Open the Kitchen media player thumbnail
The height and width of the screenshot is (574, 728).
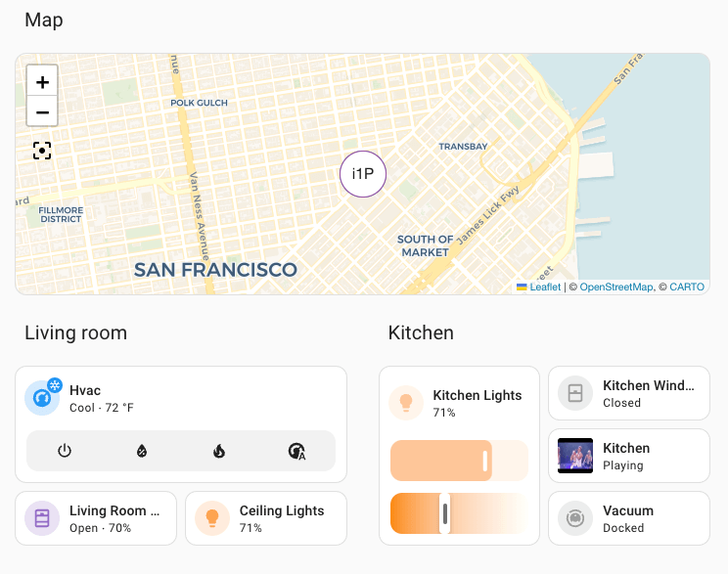[575, 456]
